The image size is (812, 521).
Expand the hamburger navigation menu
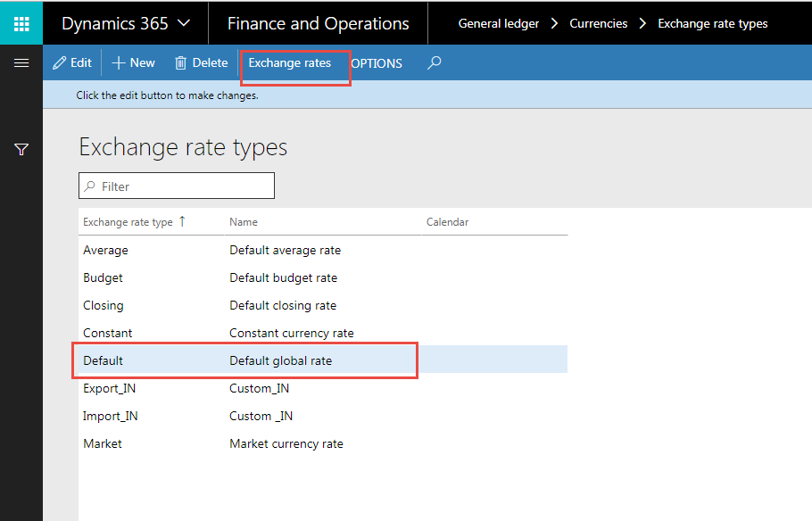(x=21, y=63)
